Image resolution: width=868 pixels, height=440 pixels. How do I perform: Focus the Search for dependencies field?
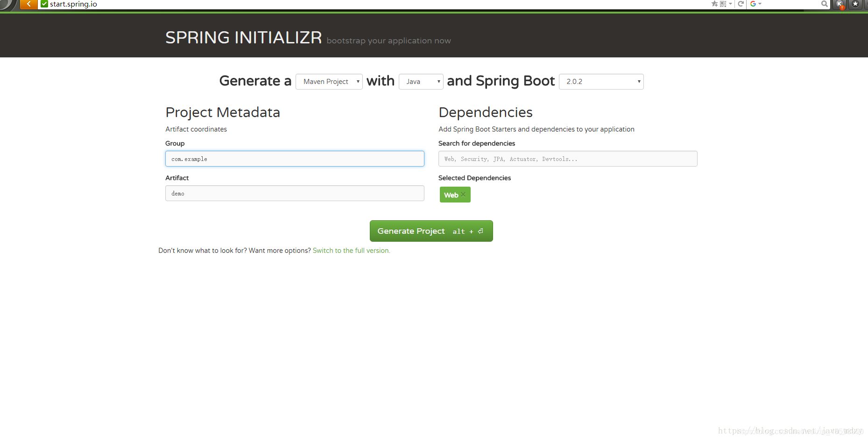coord(568,159)
